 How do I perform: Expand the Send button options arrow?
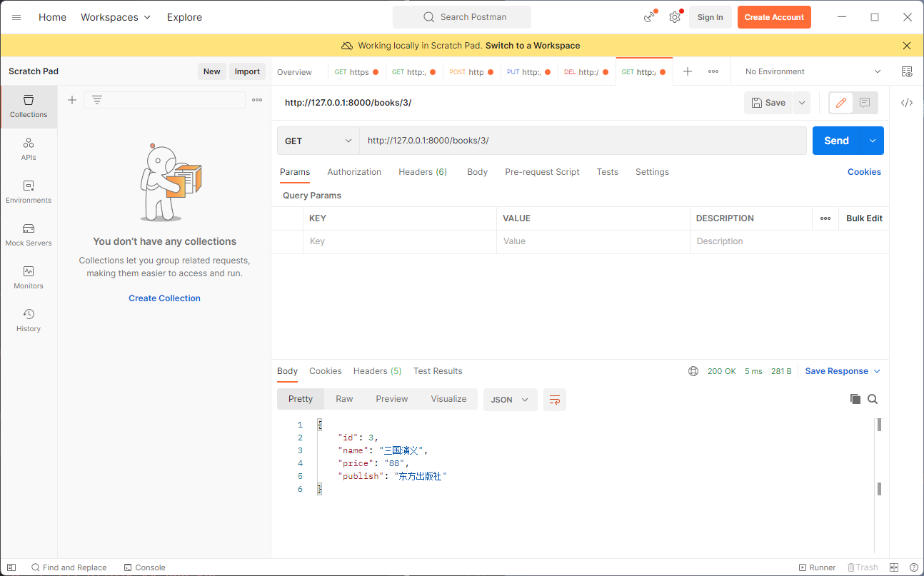point(873,141)
